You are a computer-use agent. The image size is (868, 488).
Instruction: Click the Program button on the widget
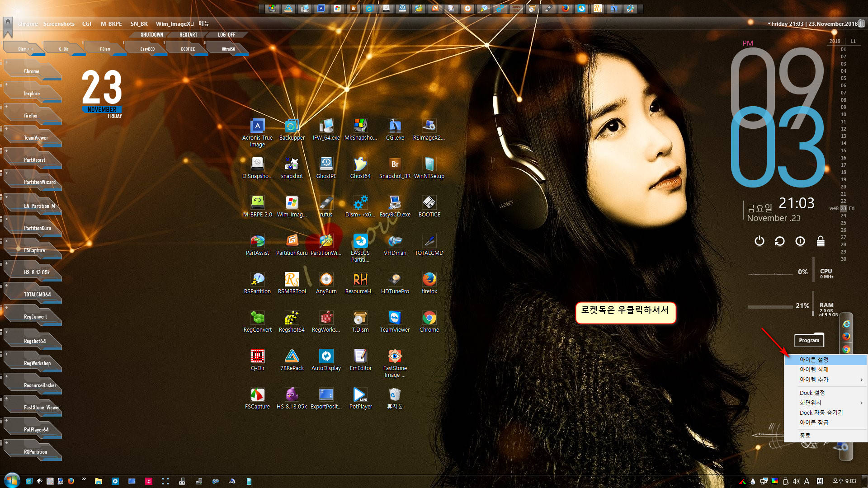pyautogui.click(x=809, y=340)
